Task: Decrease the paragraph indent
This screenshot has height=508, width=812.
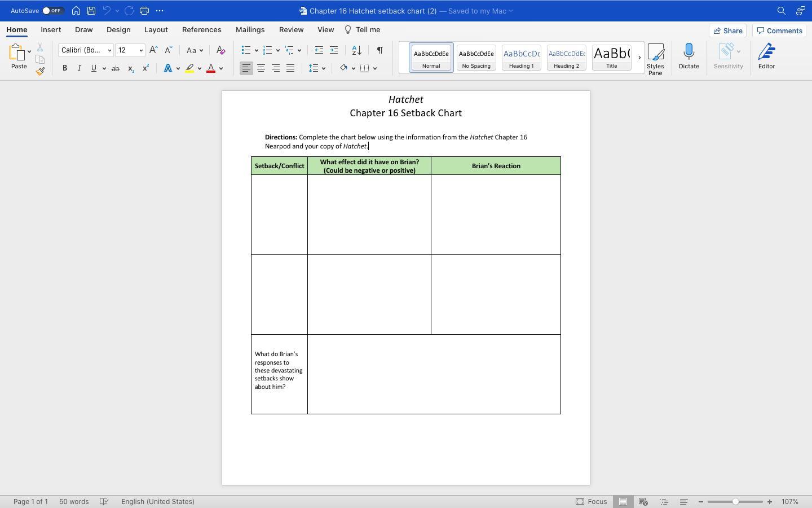Action: pyautogui.click(x=319, y=50)
